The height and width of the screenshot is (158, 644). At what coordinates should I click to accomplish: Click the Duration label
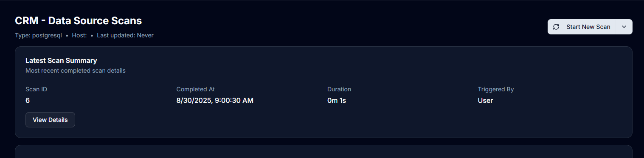(x=339, y=89)
